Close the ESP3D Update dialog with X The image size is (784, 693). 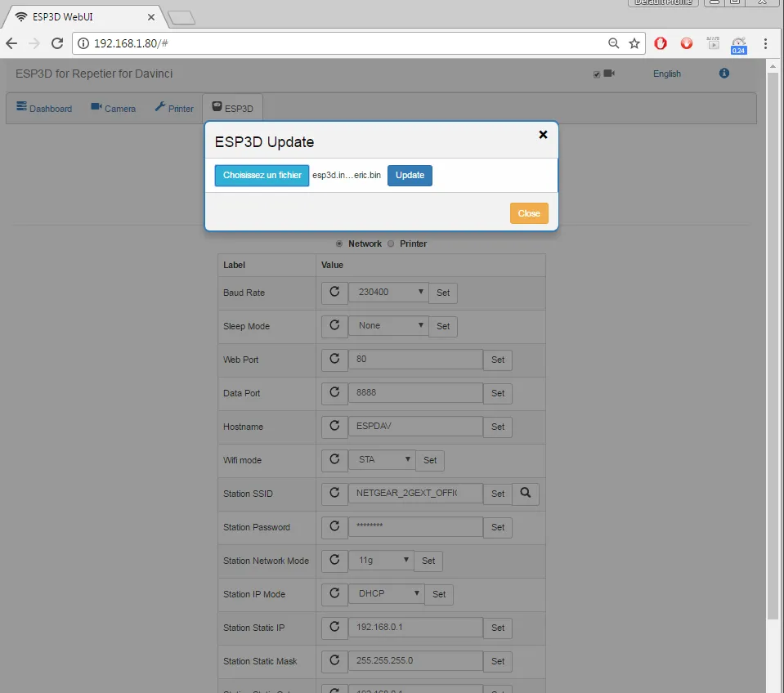tap(543, 135)
